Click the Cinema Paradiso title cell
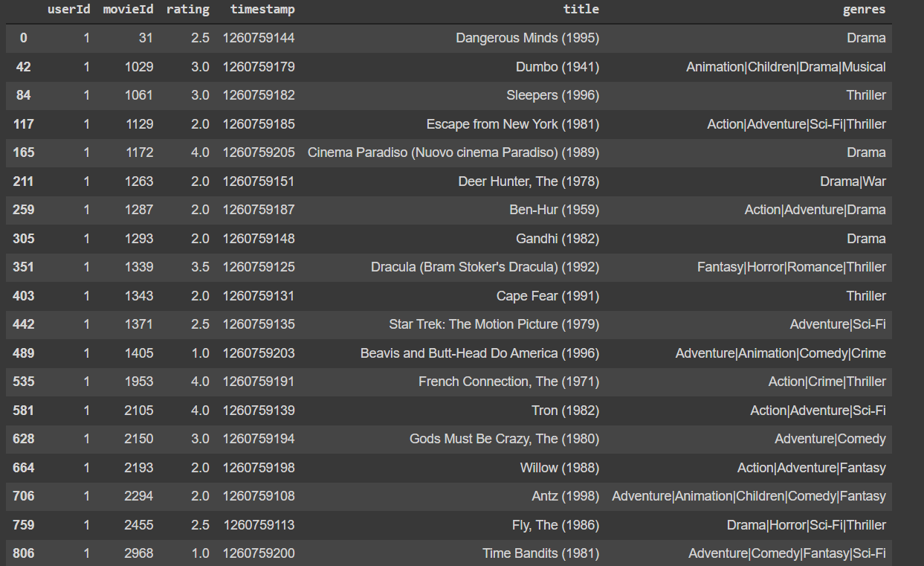This screenshot has height=566, width=924. tap(453, 152)
